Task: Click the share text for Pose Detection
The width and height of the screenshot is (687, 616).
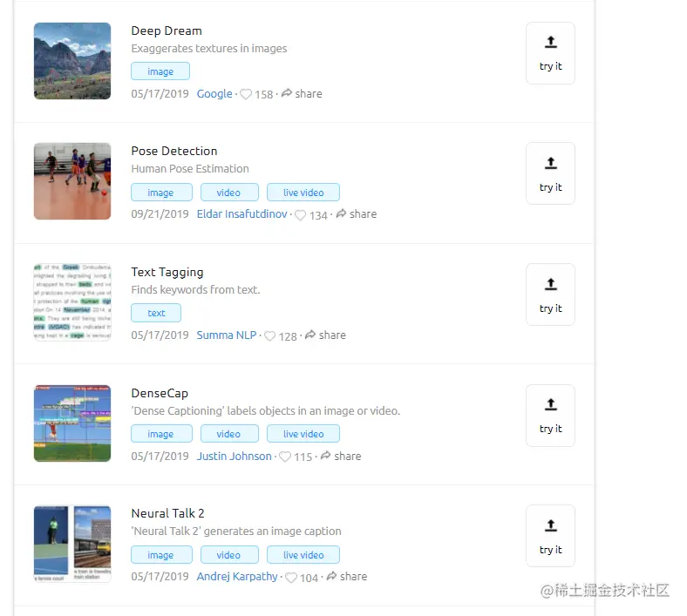Action: 363,214
